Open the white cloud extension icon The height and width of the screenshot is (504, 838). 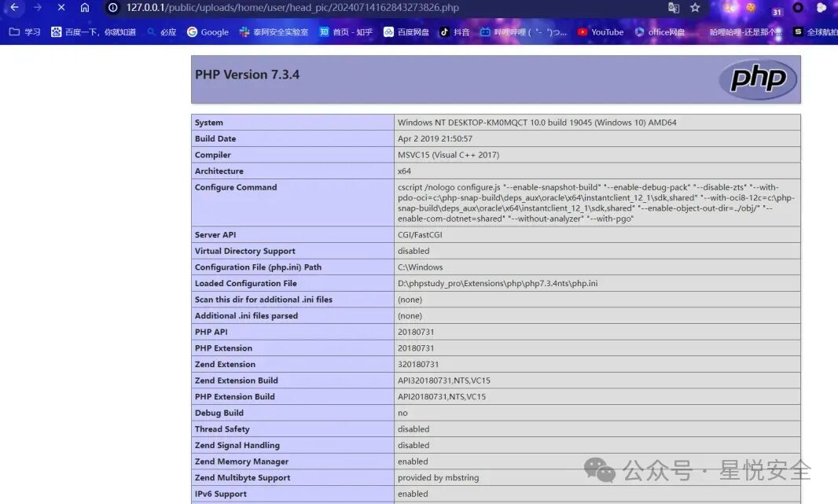pos(821,8)
